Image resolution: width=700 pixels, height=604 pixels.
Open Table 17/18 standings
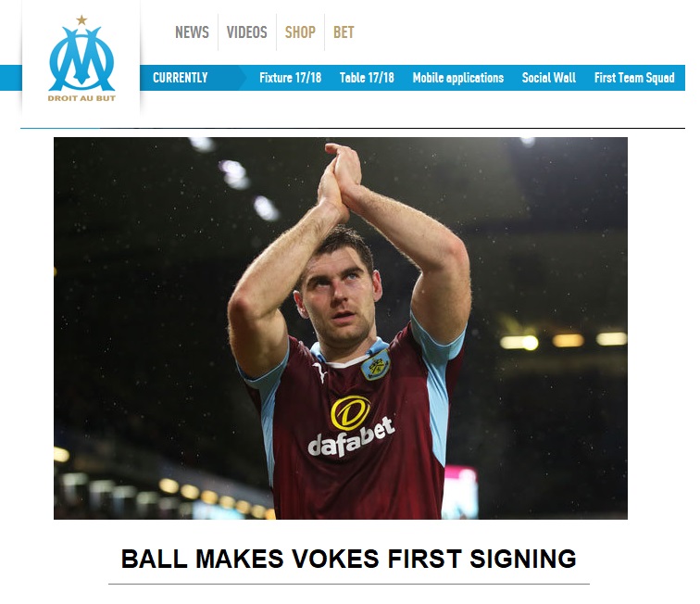(x=367, y=78)
